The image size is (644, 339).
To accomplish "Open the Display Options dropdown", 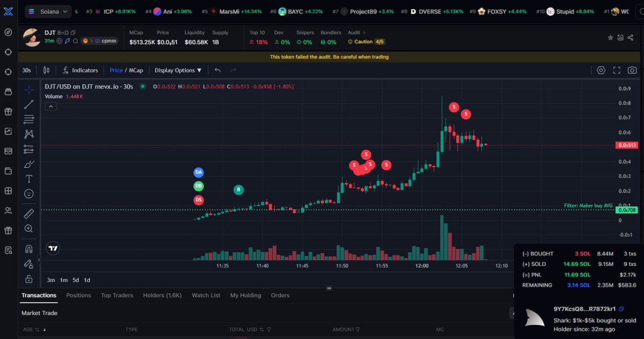I will [178, 70].
